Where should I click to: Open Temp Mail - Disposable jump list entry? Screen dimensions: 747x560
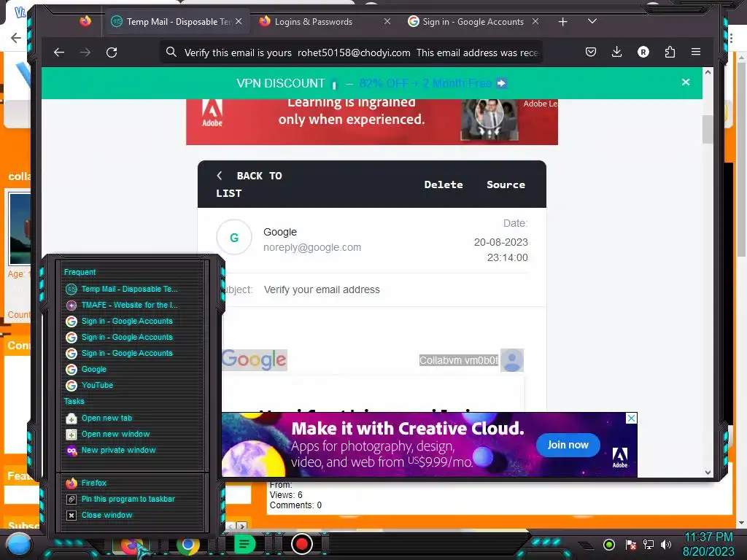click(x=122, y=289)
